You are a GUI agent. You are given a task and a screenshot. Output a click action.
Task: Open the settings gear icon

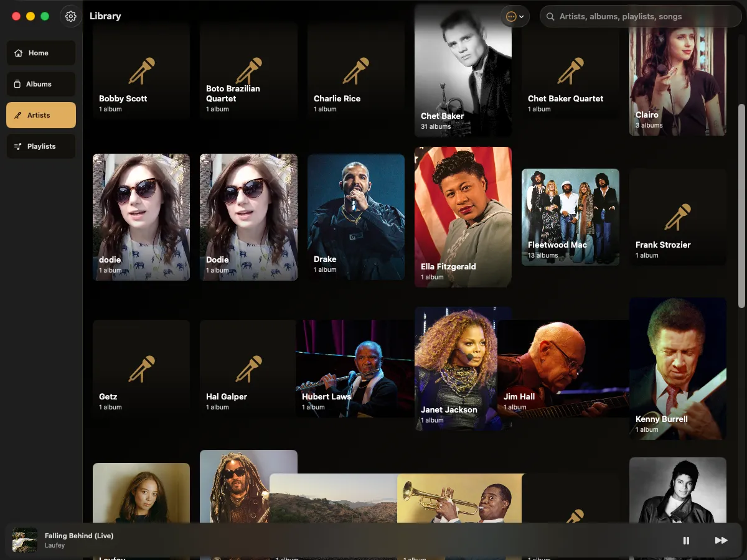point(71,16)
